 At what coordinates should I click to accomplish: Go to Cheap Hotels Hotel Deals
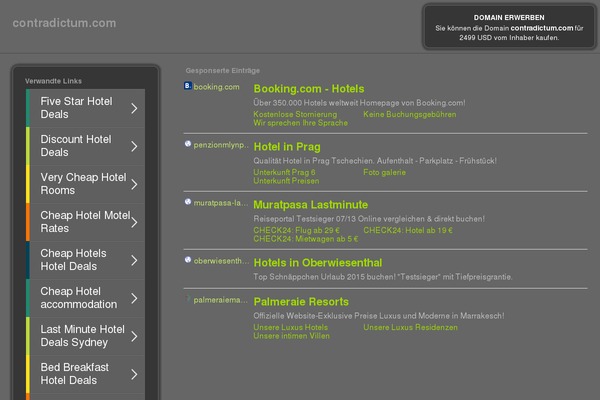[x=85, y=260]
